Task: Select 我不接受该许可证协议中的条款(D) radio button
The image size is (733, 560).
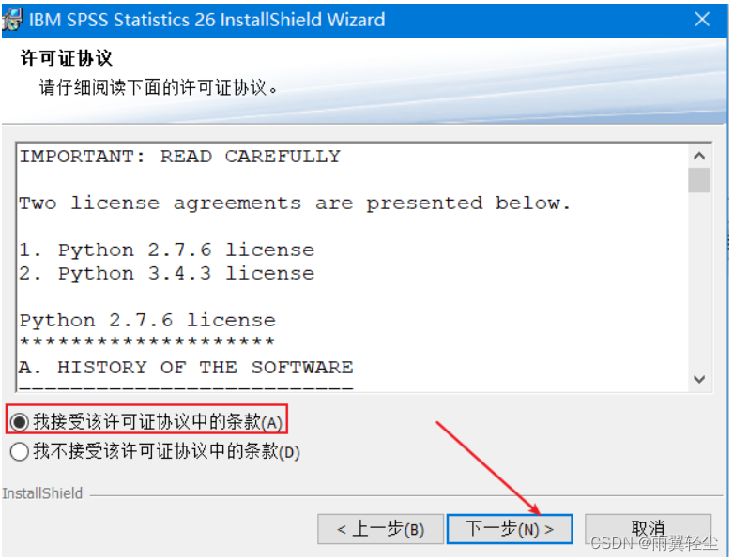Action: pyautogui.click(x=20, y=451)
